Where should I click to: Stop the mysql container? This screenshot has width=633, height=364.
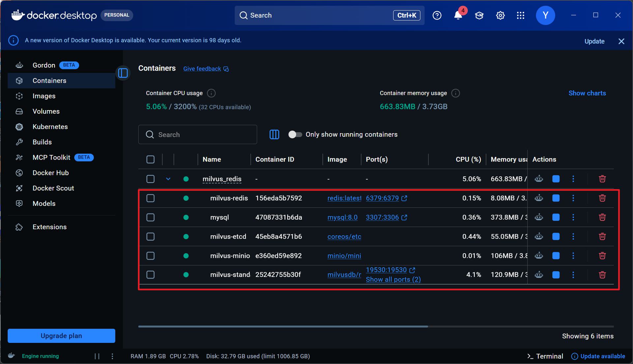coord(556,217)
